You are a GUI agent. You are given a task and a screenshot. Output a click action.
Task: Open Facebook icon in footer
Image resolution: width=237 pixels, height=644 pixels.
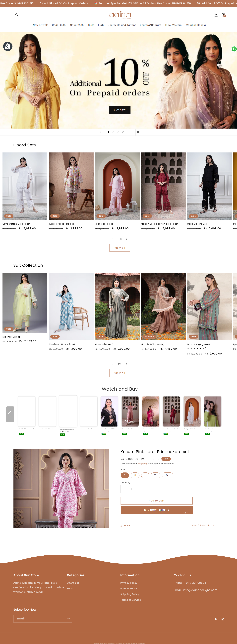216,619
